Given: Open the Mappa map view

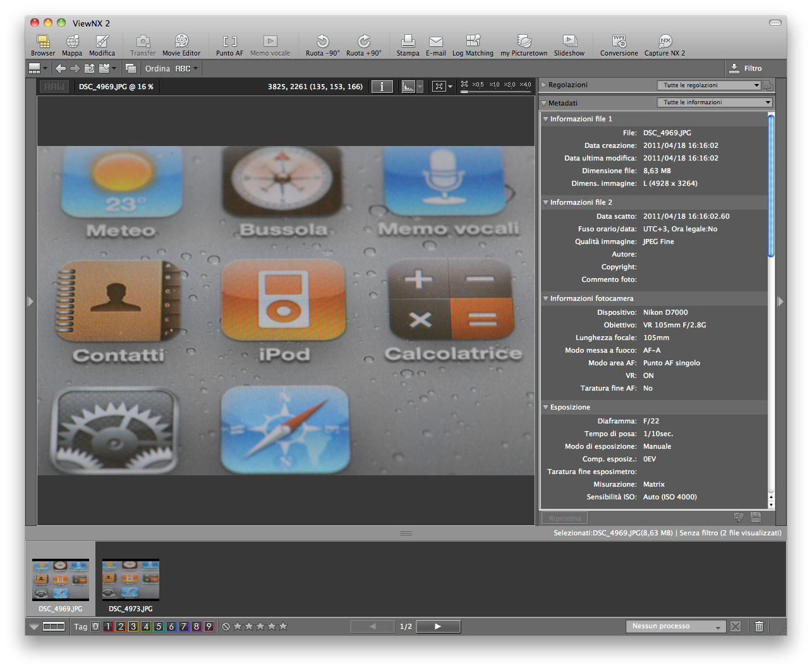Looking at the screenshot, I should (x=72, y=45).
